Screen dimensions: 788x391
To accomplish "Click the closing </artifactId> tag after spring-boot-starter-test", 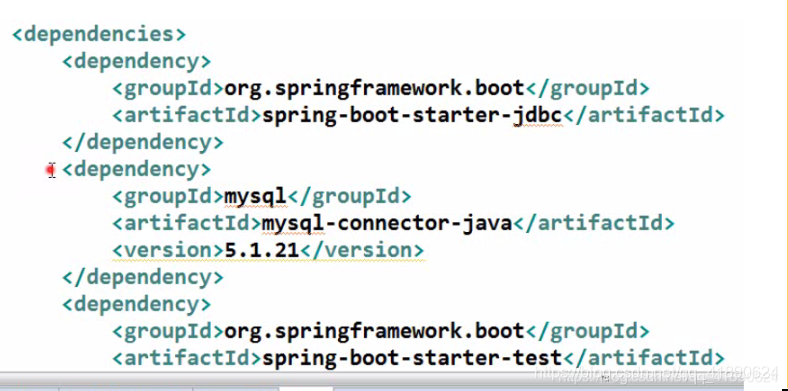I will click(643, 358).
